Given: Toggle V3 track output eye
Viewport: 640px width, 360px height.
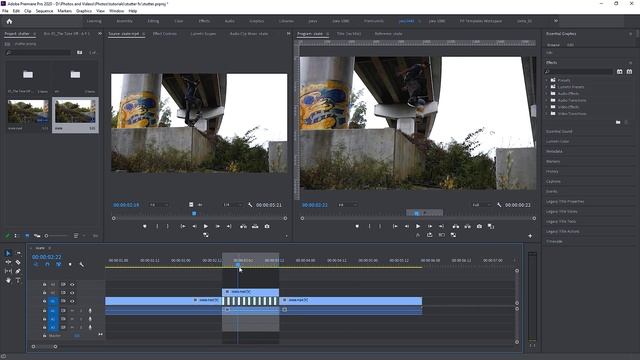Looking at the screenshot, I should pyautogui.click(x=72, y=284).
